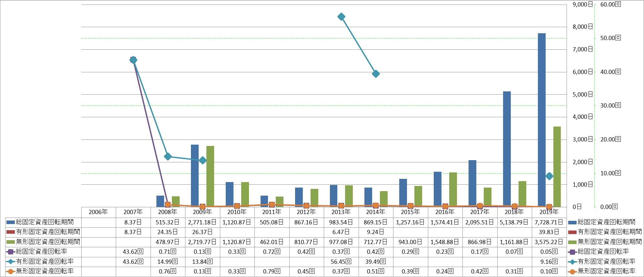Click the 39.49回 cell
644x277 pixels.
tap(375, 262)
